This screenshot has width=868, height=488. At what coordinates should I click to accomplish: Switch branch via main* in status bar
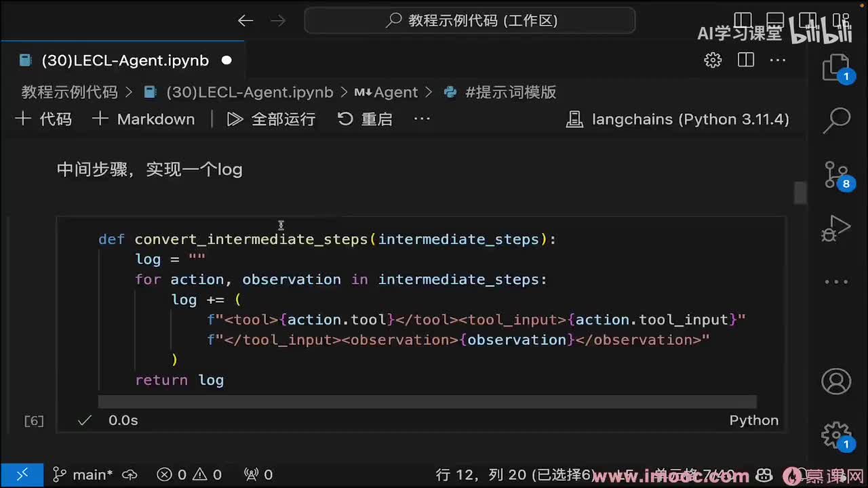(x=83, y=475)
